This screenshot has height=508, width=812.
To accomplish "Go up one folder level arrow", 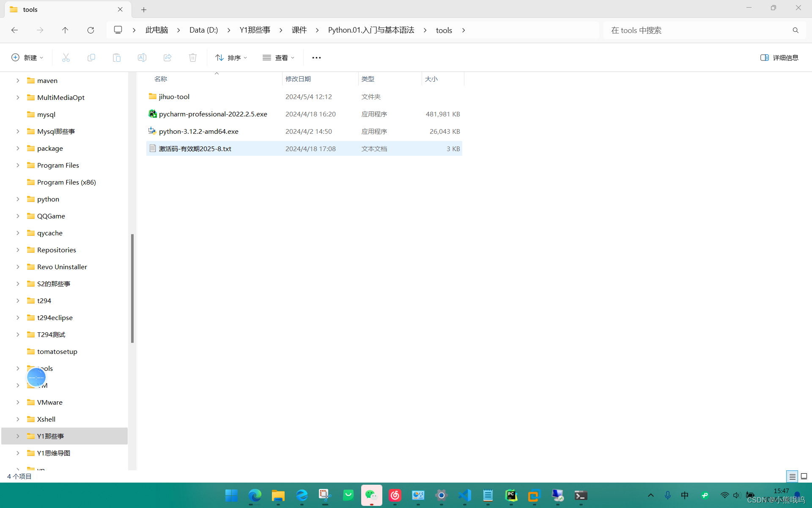I will coord(65,30).
